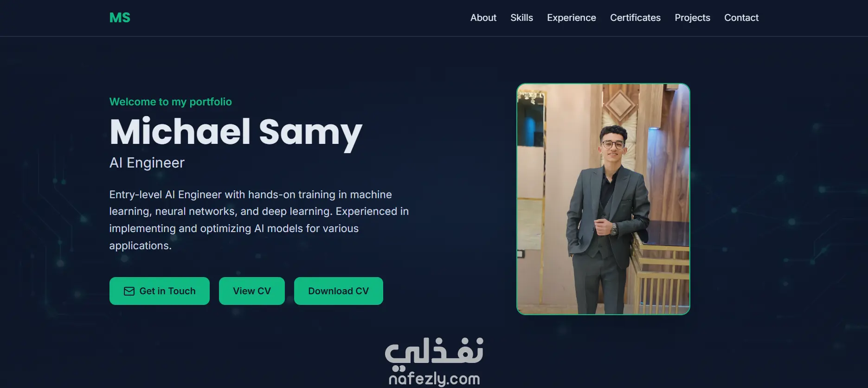
Task: Click the MS logo in header
Action: click(120, 18)
